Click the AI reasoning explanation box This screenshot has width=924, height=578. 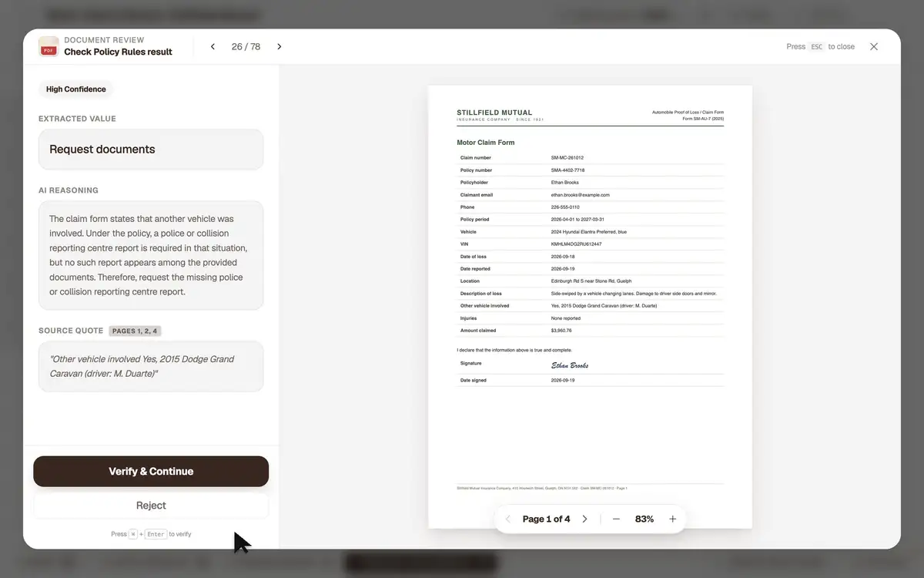[151, 255]
